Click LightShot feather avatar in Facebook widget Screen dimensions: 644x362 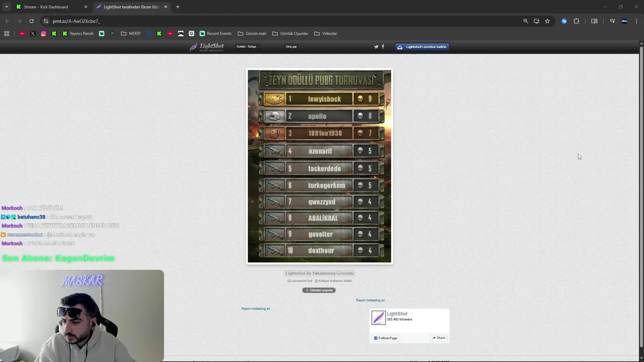pyautogui.click(x=378, y=318)
